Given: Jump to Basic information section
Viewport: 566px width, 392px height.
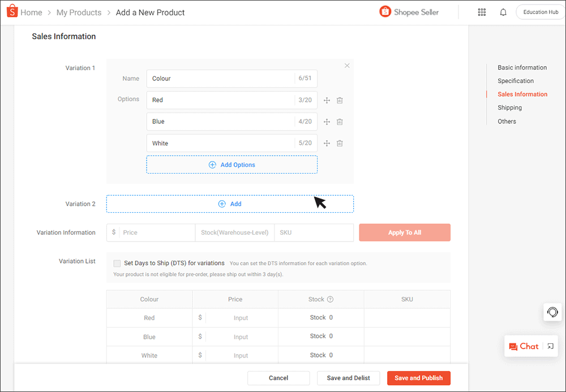Looking at the screenshot, I should click(x=522, y=67).
